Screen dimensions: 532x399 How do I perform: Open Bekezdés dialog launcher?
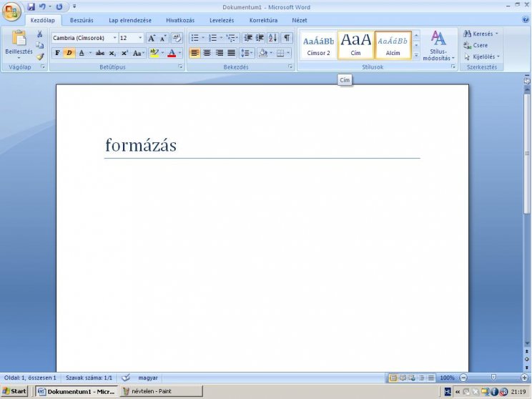[x=290, y=66]
